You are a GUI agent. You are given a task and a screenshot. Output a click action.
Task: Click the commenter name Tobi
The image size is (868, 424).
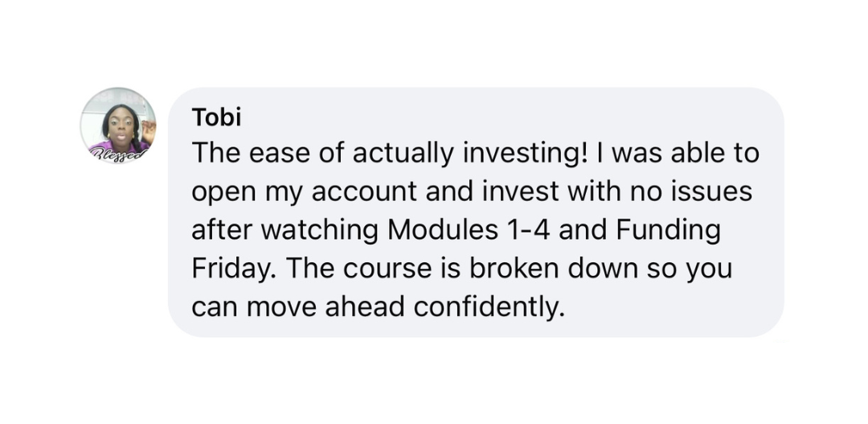pos(216,117)
